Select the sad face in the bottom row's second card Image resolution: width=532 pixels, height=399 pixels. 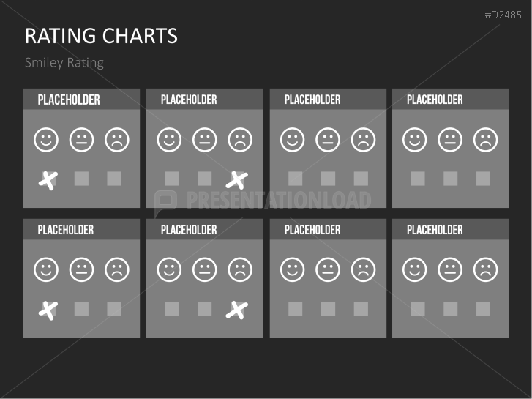click(239, 270)
